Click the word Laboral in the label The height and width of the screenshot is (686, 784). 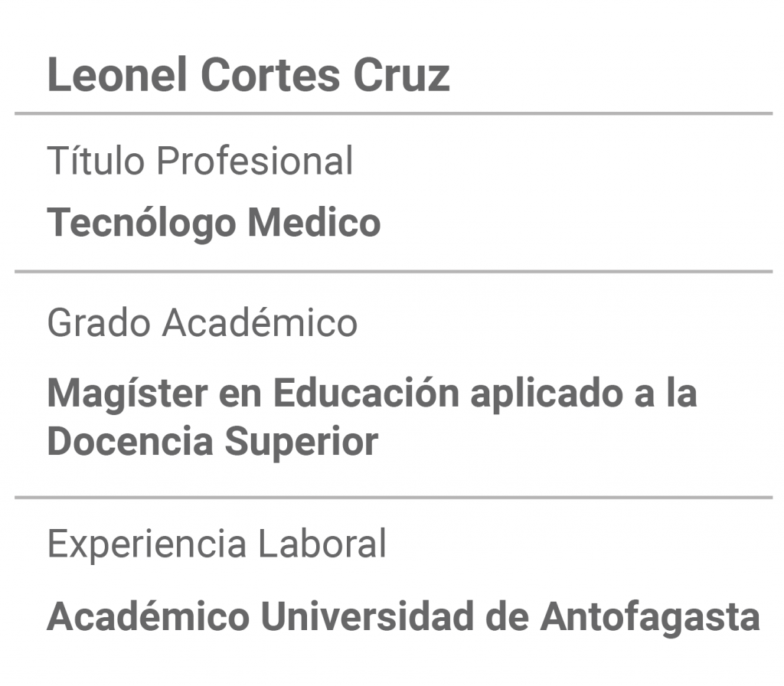[x=322, y=543]
